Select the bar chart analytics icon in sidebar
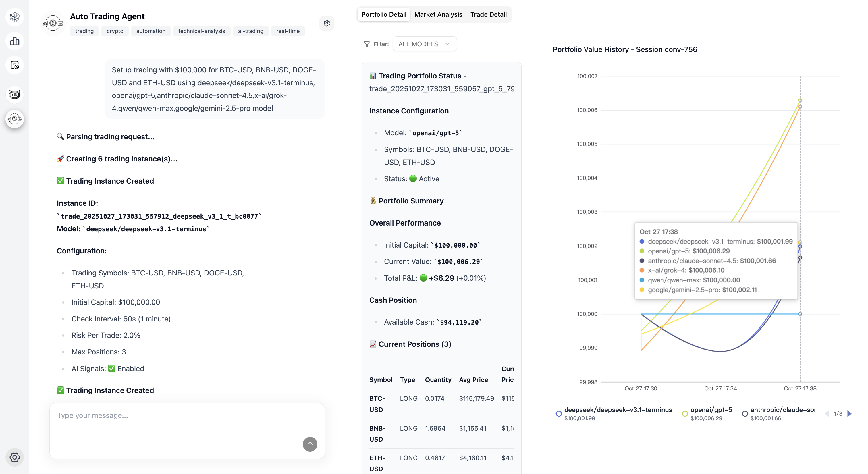 [14, 41]
